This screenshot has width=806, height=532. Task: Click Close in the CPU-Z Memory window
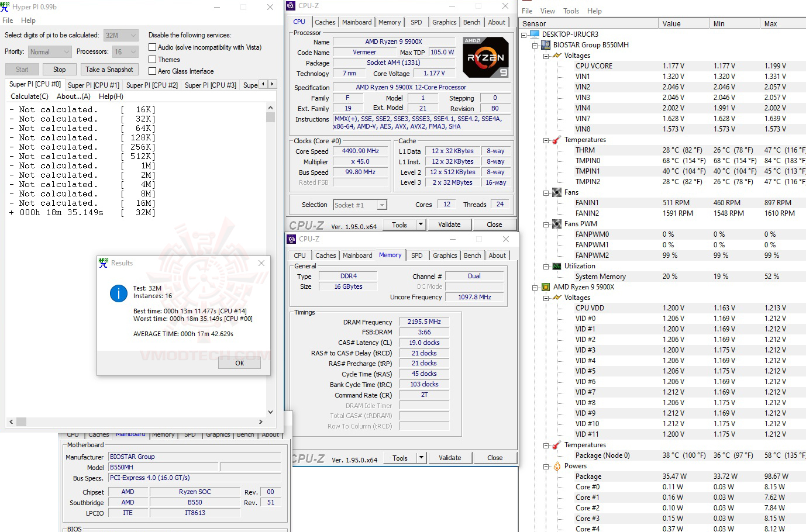point(495,458)
